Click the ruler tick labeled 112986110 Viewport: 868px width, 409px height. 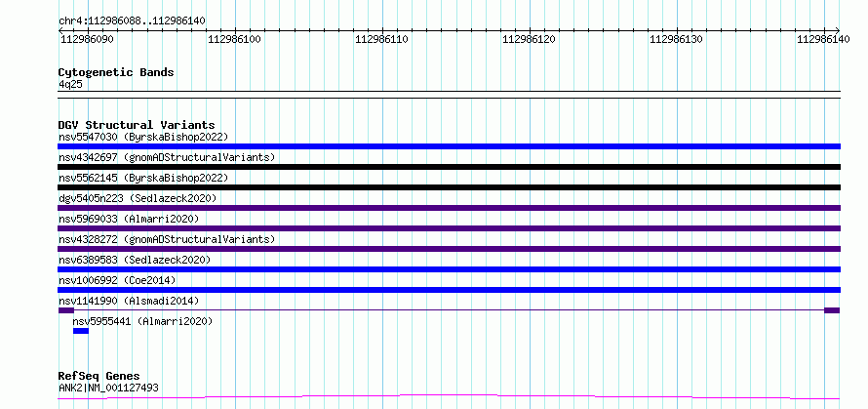click(x=382, y=39)
